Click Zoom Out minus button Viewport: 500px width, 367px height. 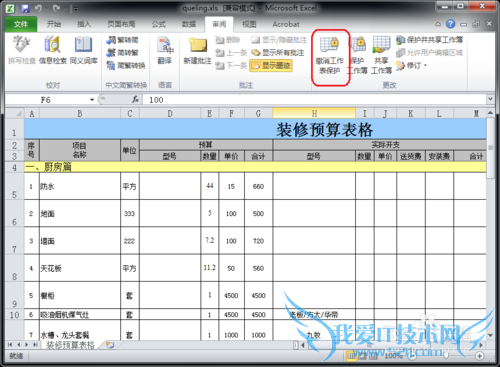click(412, 356)
